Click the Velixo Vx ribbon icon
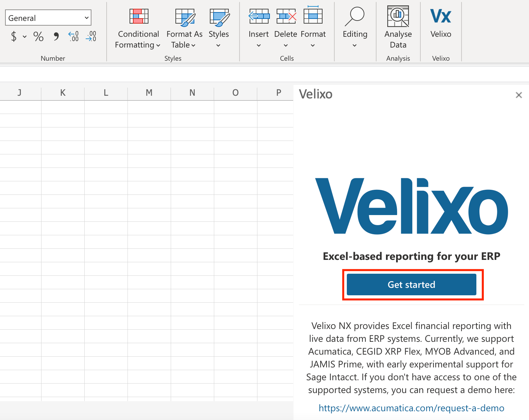The height and width of the screenshot is (420, 529). pyautogui.click(x=441, y=16)
